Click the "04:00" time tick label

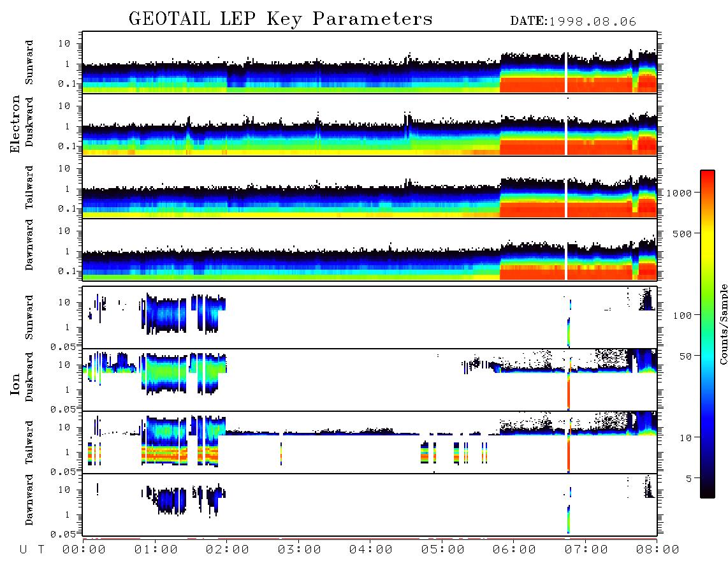point(371,550)
